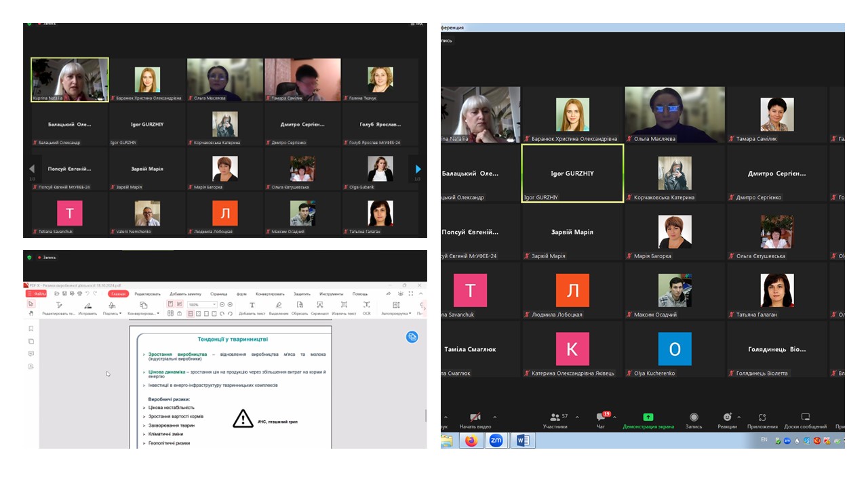This screenshot has height=488, width=868.
Task: Click the zoom in plus icon
Action: (x=230, y=304)
